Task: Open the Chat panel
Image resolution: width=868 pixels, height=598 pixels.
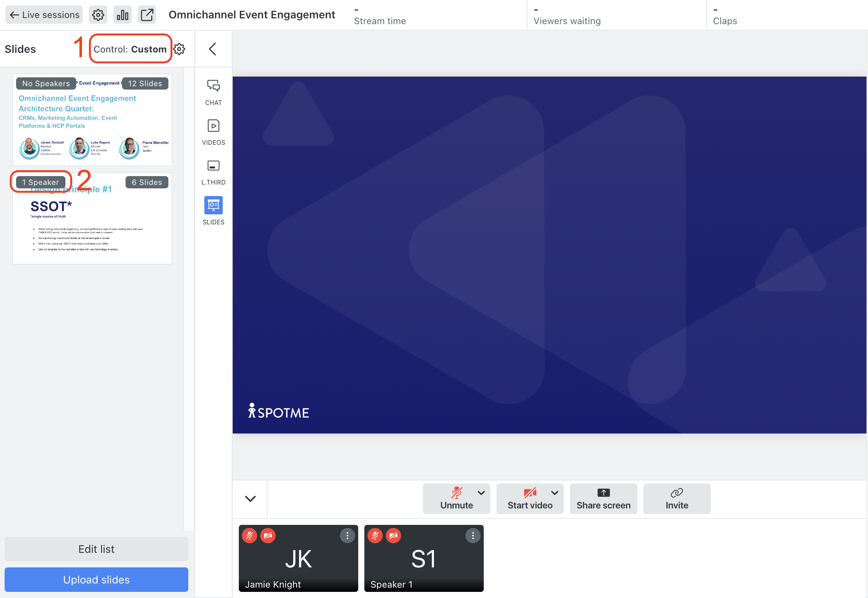Action: tap(214, 93)
